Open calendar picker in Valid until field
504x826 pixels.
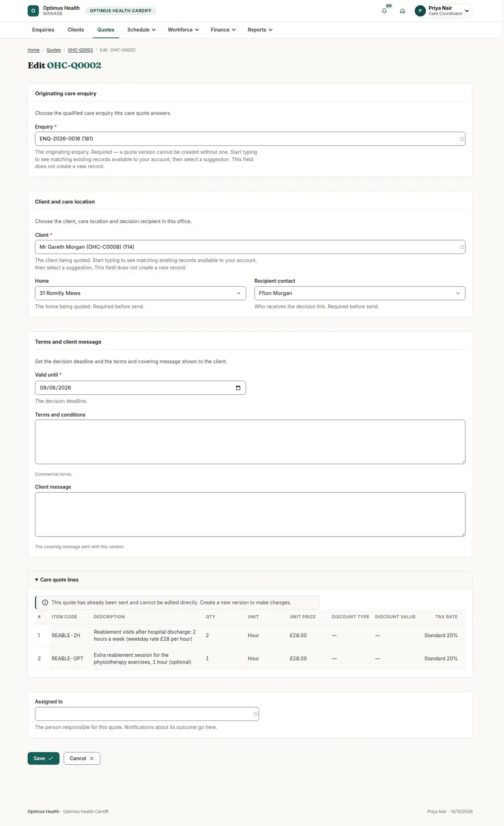(x=238, y=388)
